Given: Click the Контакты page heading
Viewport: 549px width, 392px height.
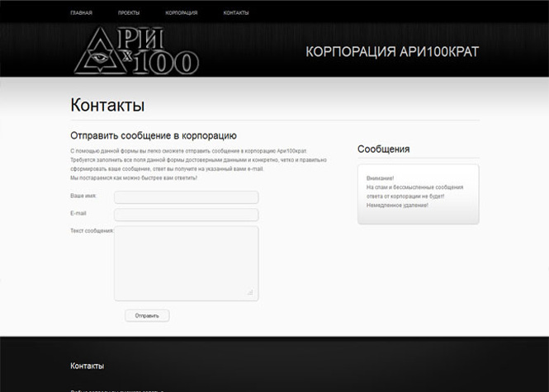Looking at the screenshot, I should point(107,106).
